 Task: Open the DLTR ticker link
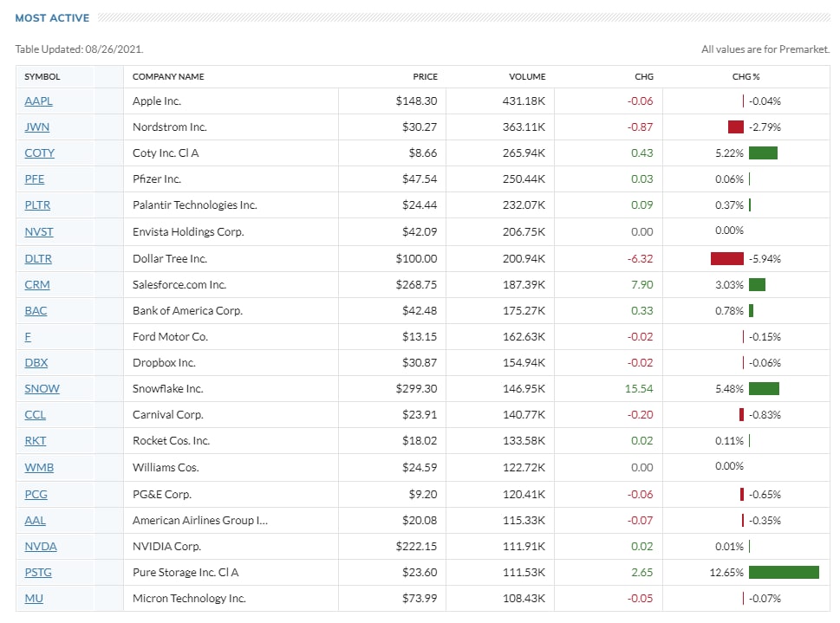point(38,259)
